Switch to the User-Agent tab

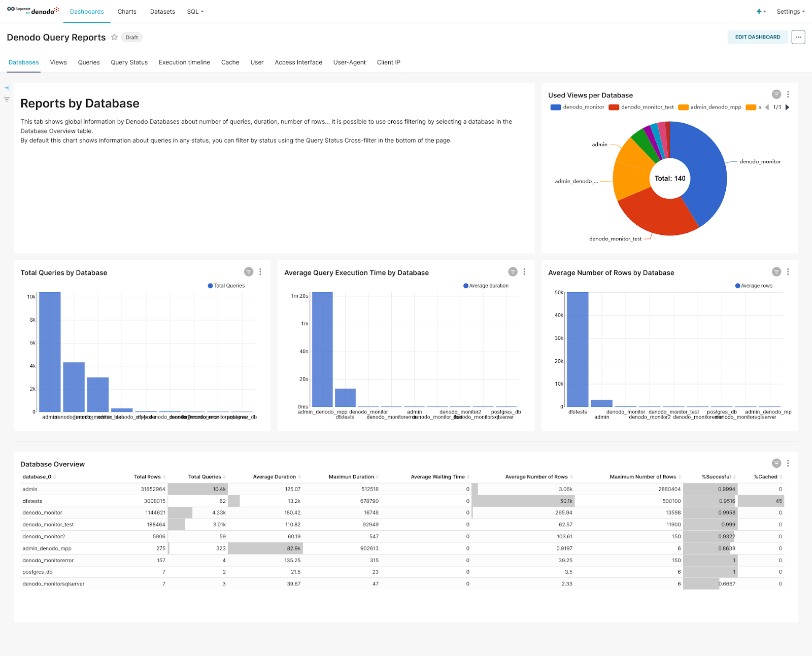point(349,62)
